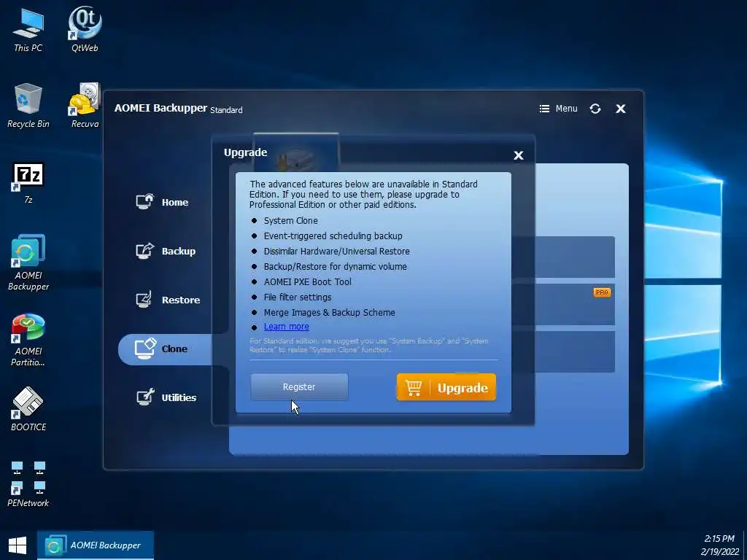Launch QtWeb browser shortcut
The image size is (747, 560).
(x=85, y=29)
